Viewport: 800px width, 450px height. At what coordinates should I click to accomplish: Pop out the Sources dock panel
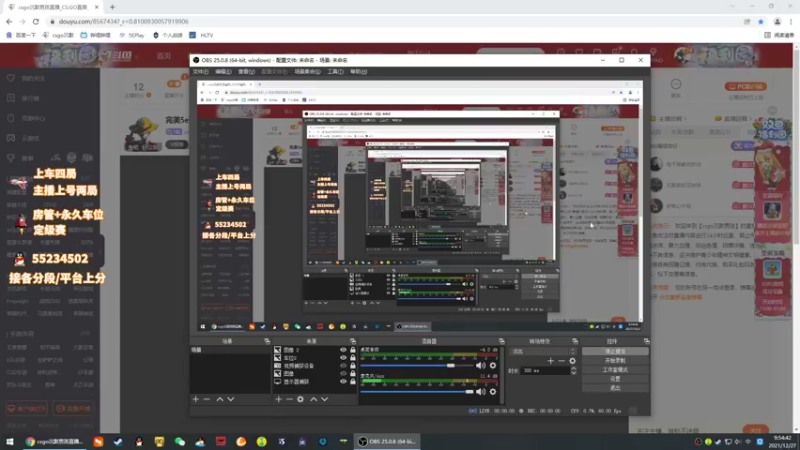coord(353,341)
